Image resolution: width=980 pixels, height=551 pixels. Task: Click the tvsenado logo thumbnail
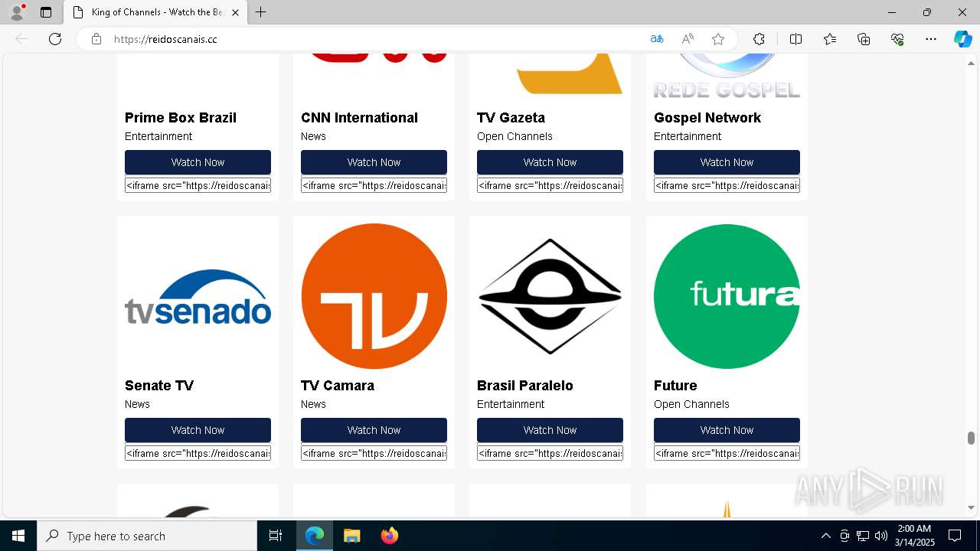(198, 296)
